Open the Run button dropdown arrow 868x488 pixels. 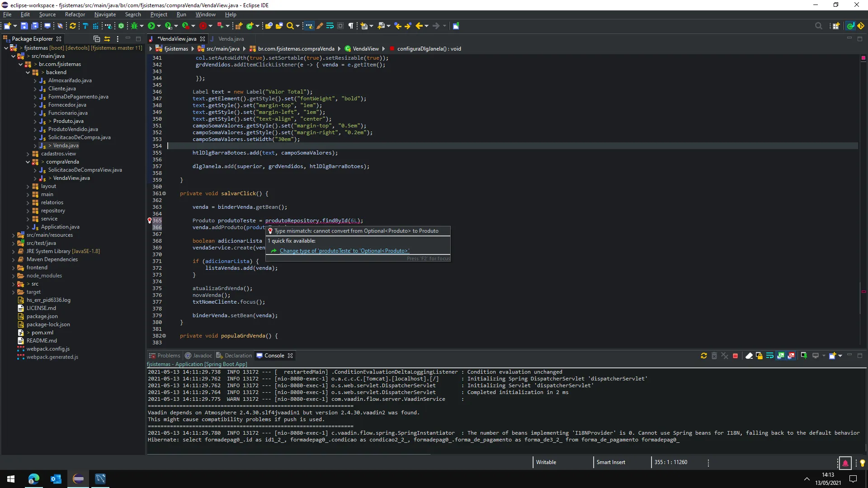point(159,26)
